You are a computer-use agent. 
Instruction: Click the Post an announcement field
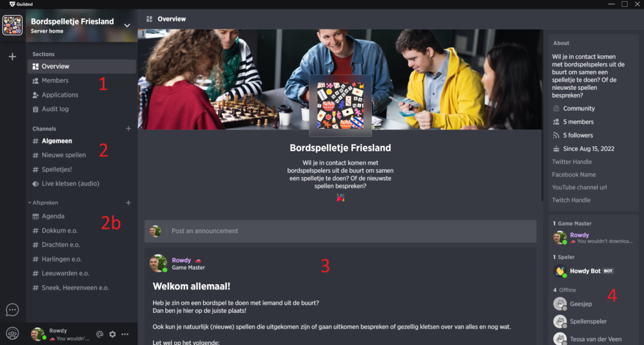(340, 231)
